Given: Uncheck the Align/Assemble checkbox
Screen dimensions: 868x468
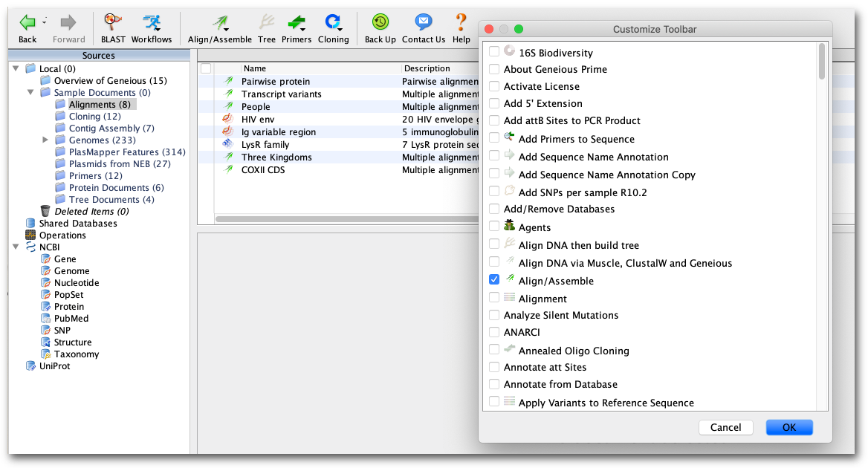Looking at the screenshot, I should [494, 279].
